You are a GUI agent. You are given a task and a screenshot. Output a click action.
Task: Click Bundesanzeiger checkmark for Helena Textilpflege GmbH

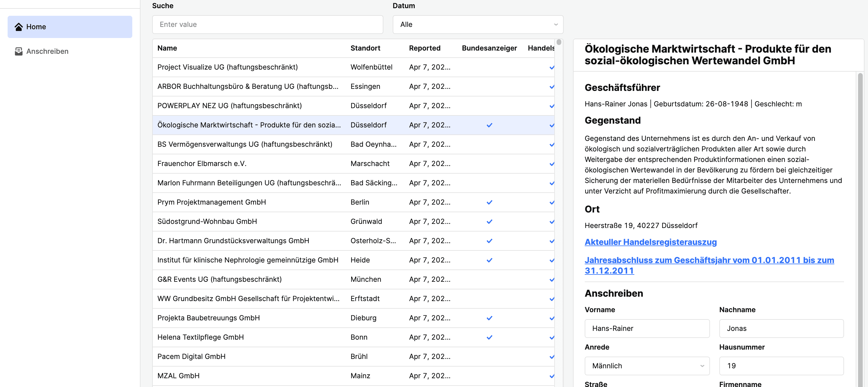click(489, 337)
